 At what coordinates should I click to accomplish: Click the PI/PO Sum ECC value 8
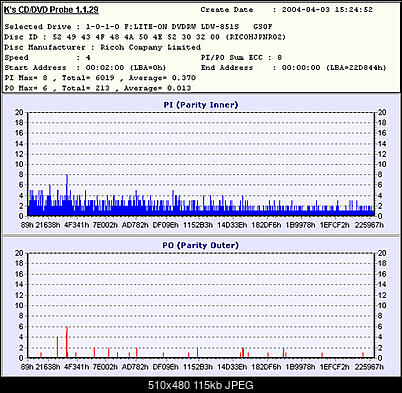click(x=280, y=58)
